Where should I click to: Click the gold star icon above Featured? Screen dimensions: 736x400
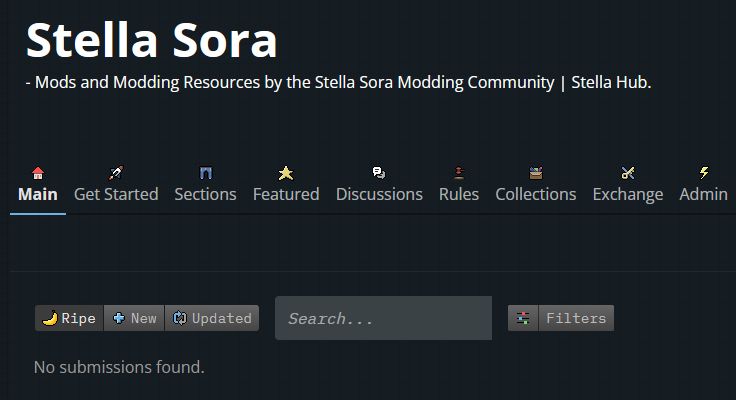pos(286,173)
